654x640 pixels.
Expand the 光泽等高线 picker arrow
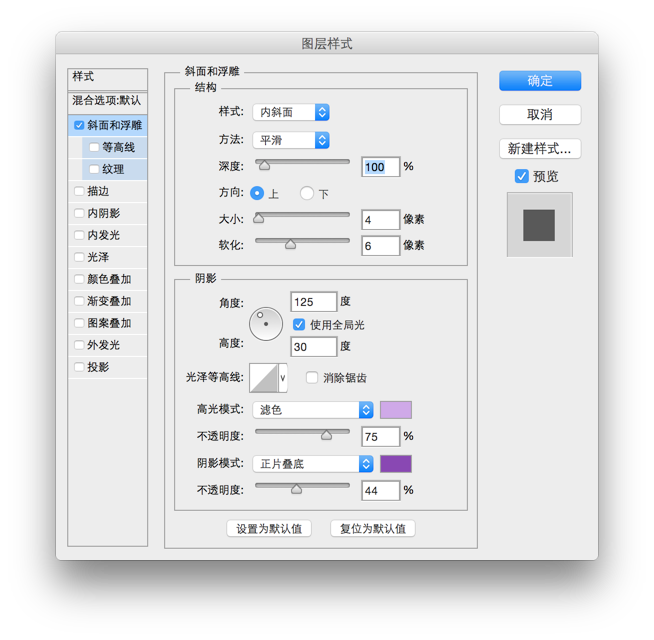click(283, 378)
